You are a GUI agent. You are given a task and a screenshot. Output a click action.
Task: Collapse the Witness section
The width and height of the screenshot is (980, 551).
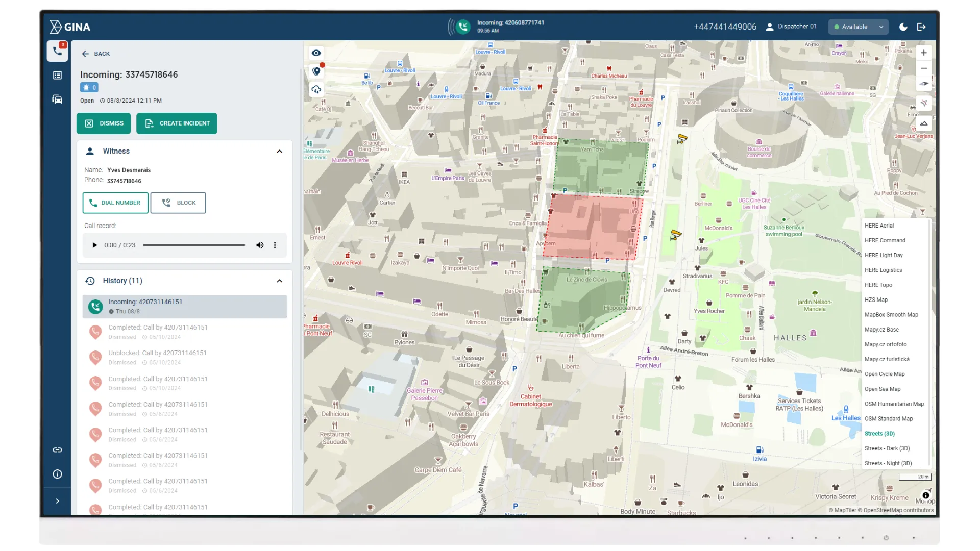279,152
